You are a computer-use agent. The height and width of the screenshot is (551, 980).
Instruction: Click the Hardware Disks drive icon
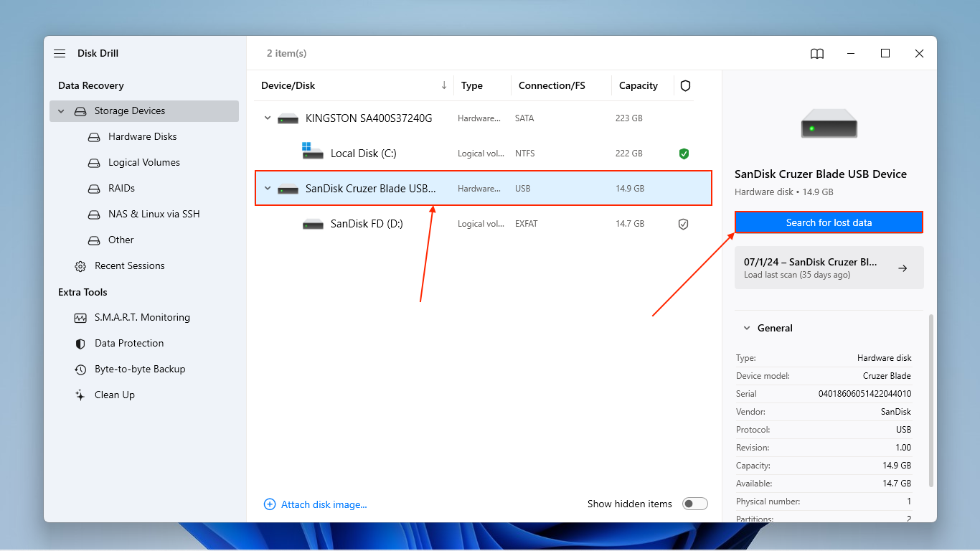94,137
